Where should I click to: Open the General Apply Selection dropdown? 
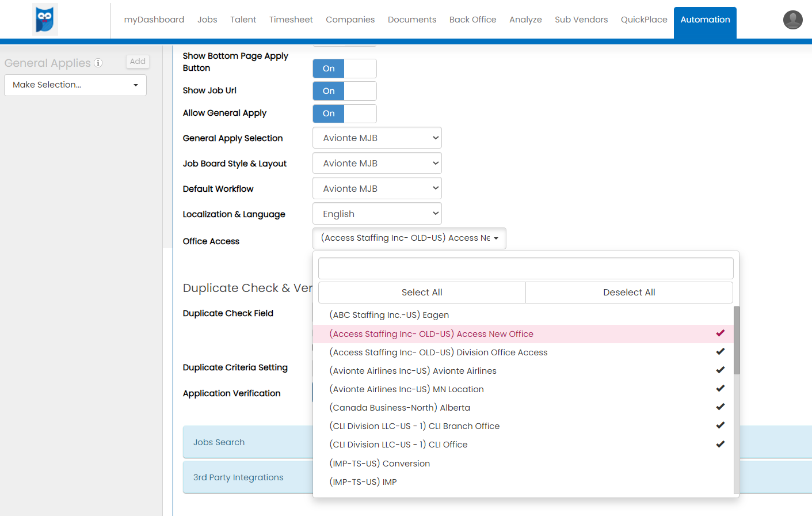coord(377,138)
